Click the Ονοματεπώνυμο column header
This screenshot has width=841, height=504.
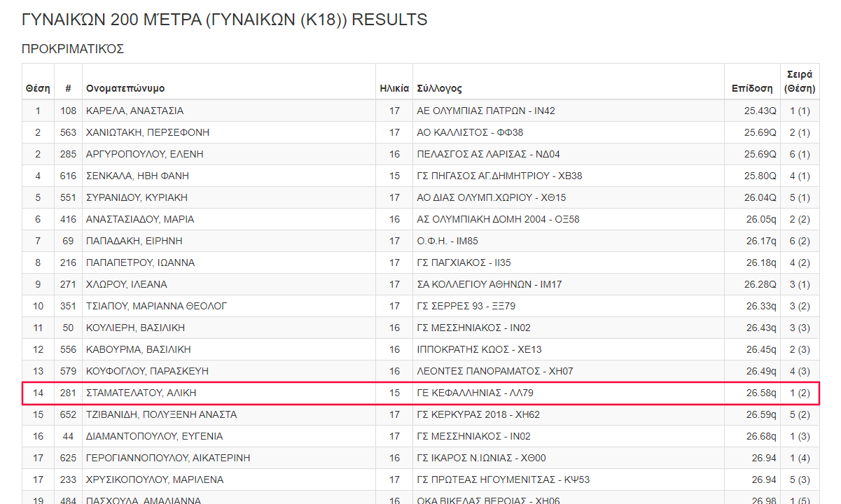[125, 89]
